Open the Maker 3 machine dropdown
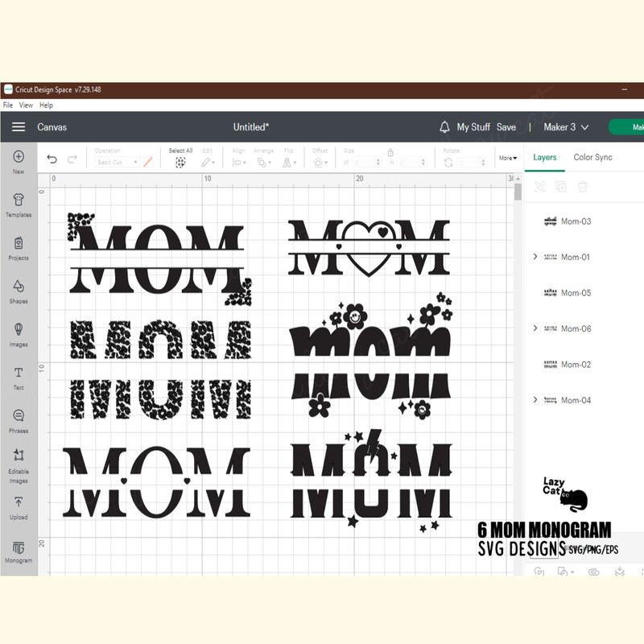644x644 pixels. click(x=567, y=127)
